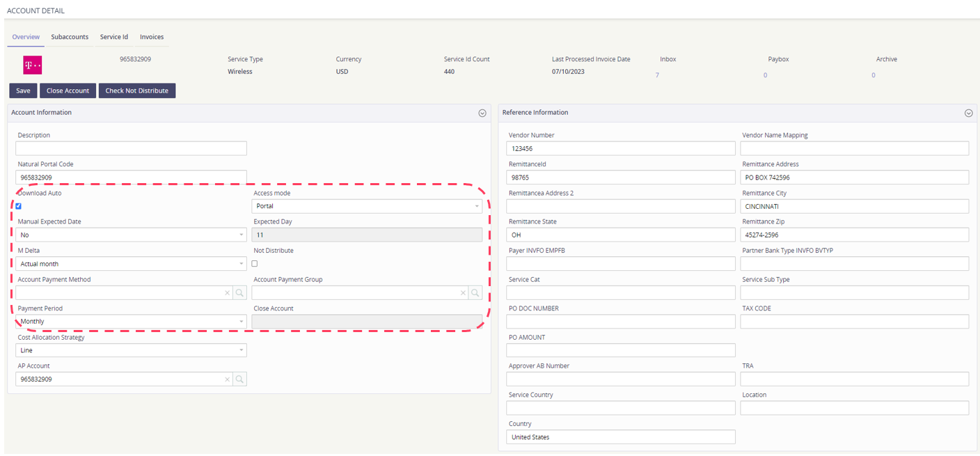The width and height of the screenshot is (980, 456).
Task: Open the Access mode dropdown
Action: tap(367, 206)
